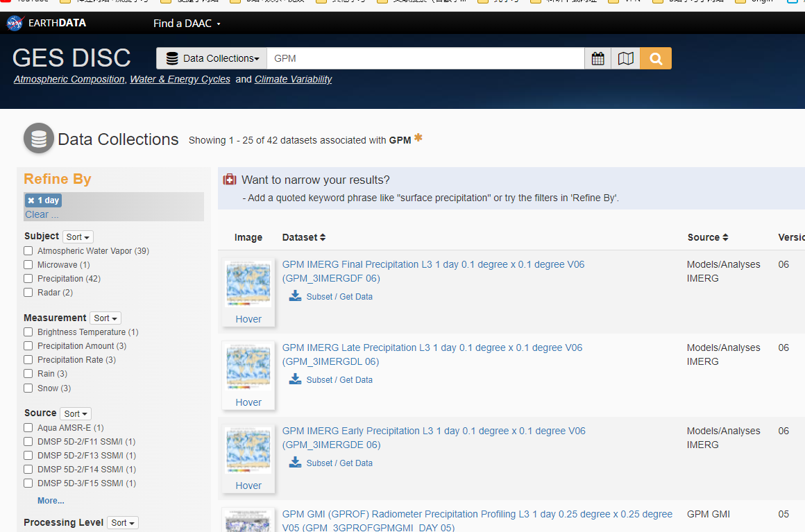Open the map spatial search icon

[x=626, y=58]
